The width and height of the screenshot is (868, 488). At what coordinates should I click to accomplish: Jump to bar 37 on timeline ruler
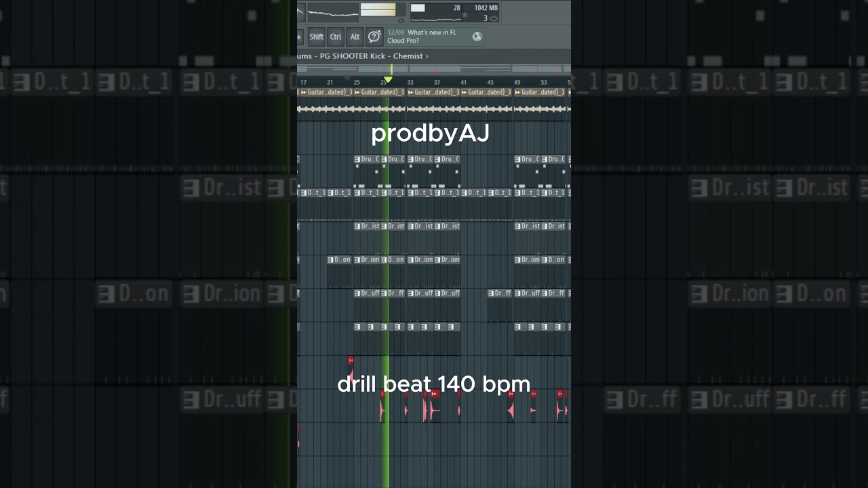coord(437,83)
